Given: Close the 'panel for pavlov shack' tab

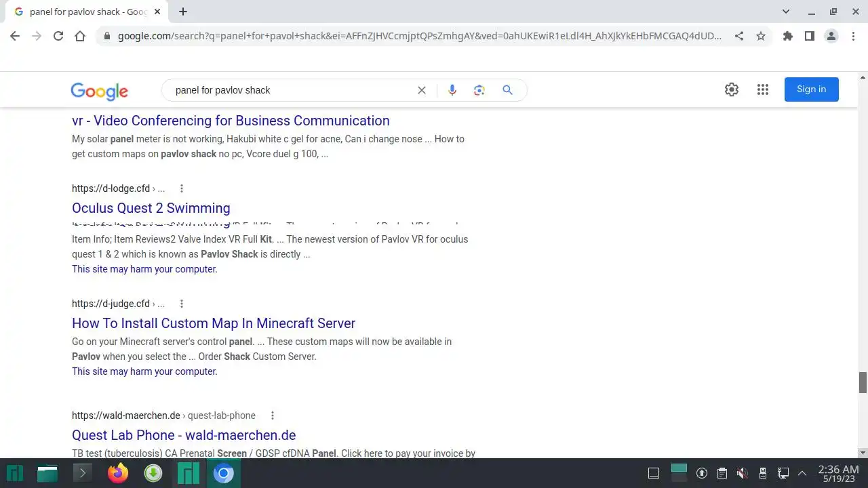Looking at the screenshot, I should (157, 12).
